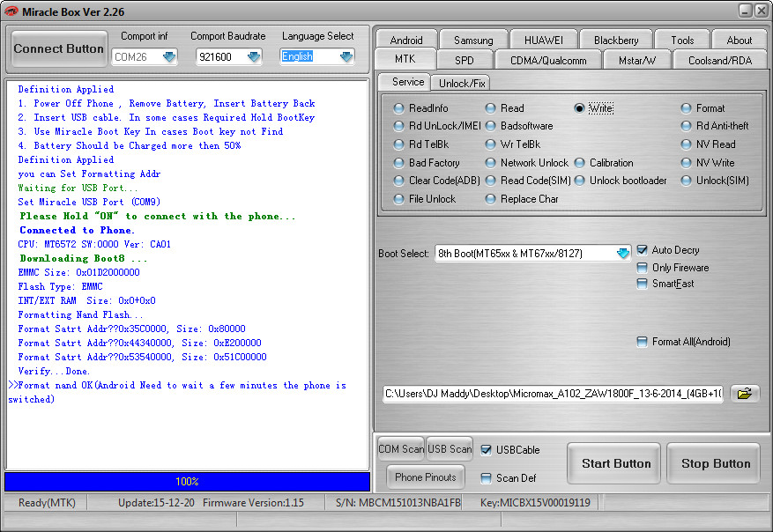
Task: Choose the Network Unlock option
Action: click(x=491, y=163)
